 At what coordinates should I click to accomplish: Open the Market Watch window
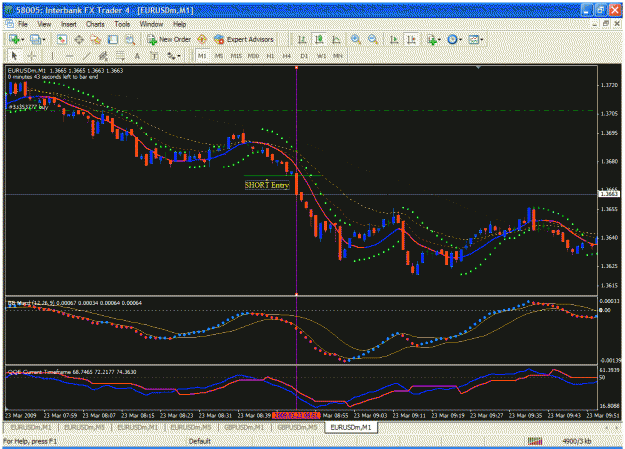[61, 39]
